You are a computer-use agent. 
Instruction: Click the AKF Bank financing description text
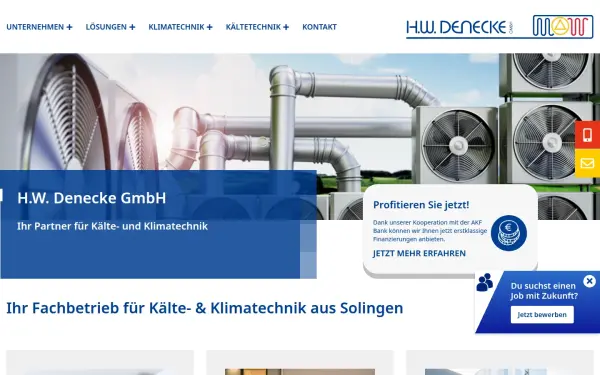(430, 231)
